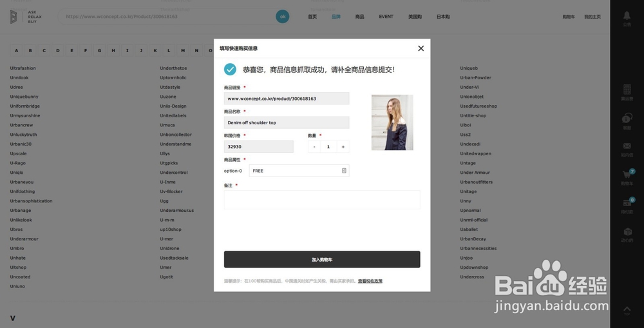
Task: Click the quantity value field
Action: pos(328,147)
